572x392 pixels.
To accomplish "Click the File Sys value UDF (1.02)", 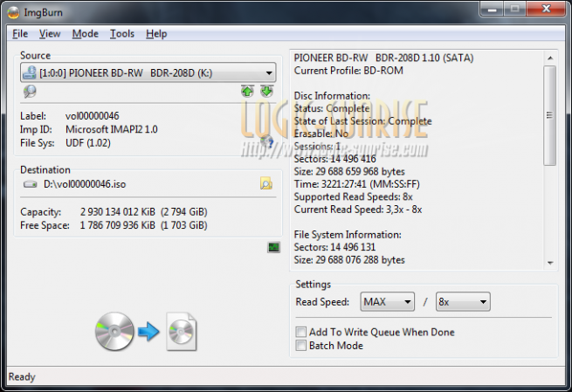I will [88, 143].
